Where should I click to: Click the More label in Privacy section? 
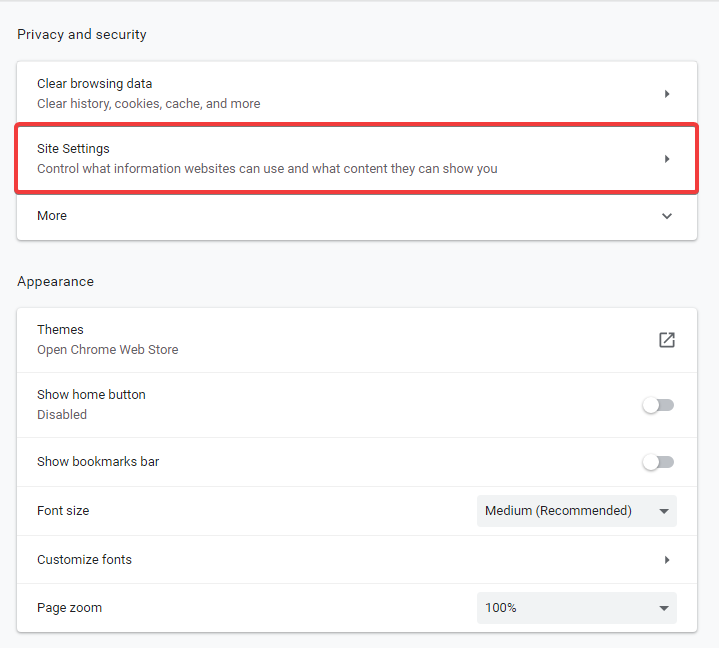52,216
